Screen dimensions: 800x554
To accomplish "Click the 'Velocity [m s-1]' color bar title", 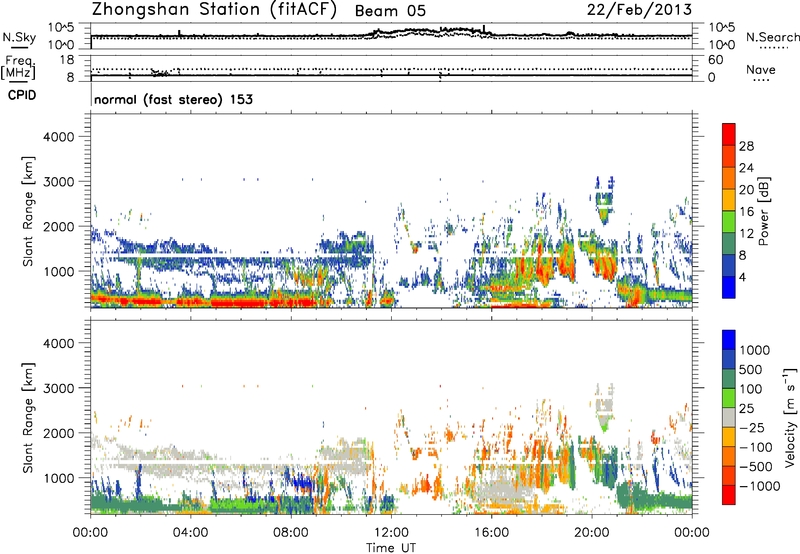I will [x=790, y=417].
